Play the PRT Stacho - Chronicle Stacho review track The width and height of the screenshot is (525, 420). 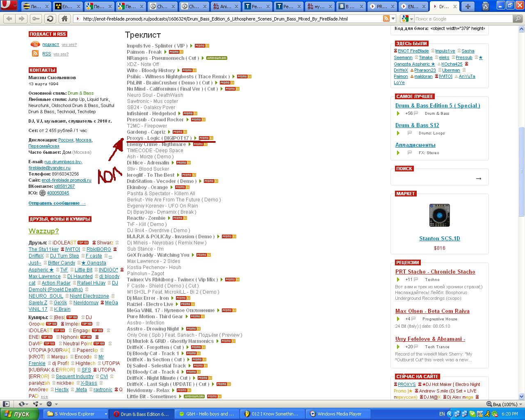click(x=398, y=280)
